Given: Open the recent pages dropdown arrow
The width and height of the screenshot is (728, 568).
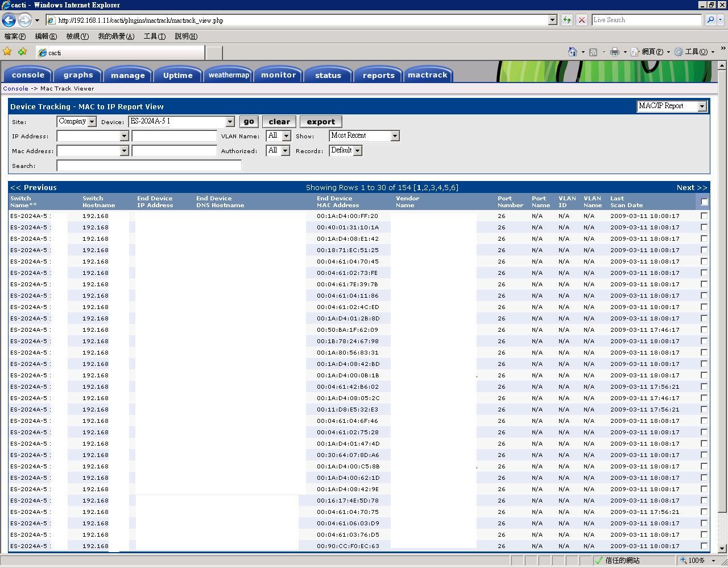Looking at the screenshot, I should coord(37,20).
